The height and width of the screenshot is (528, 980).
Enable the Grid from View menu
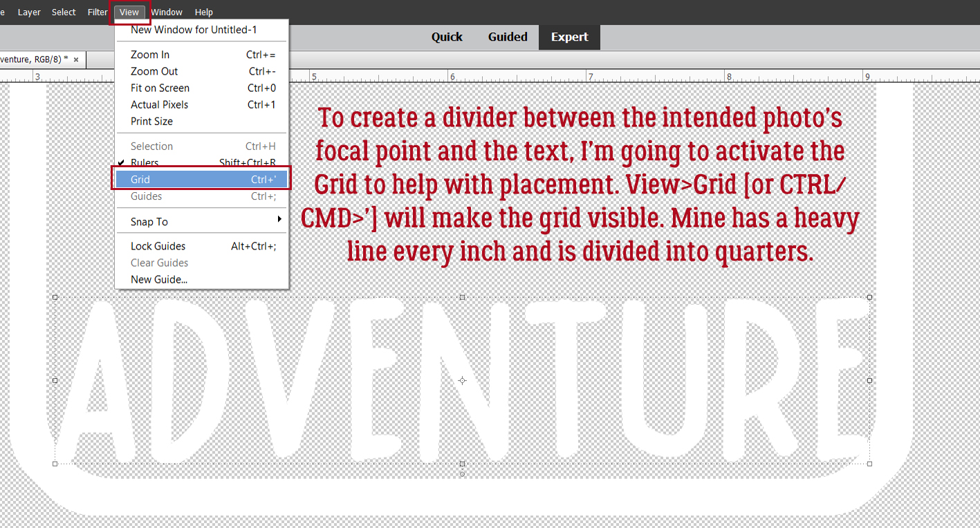pyautogui.click(x=202, y=179)
